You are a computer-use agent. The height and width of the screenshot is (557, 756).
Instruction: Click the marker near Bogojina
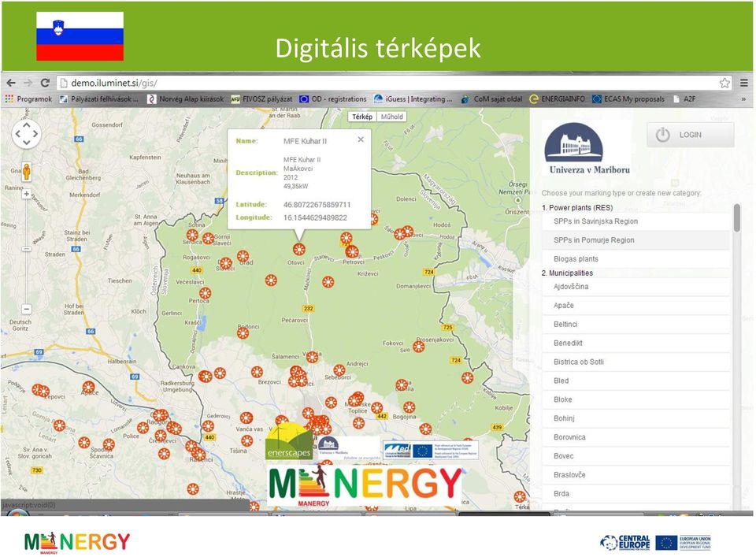(x=409, y=407)
